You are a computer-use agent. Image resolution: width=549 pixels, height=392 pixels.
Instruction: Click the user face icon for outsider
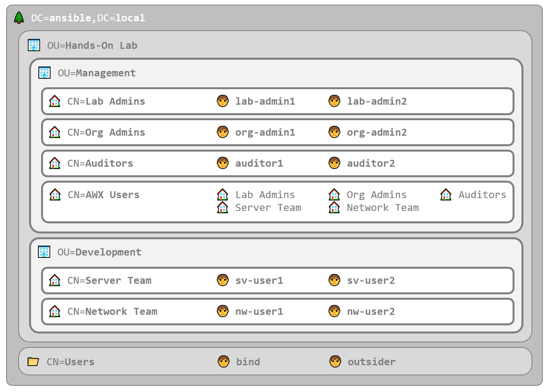[335, 362]
